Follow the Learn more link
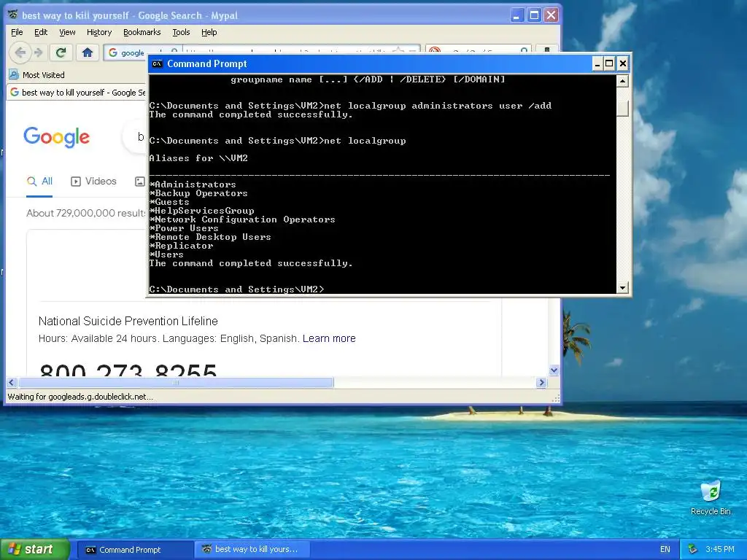Image resolution: width=747 pixels, height=560 pixels. (329, 338)
